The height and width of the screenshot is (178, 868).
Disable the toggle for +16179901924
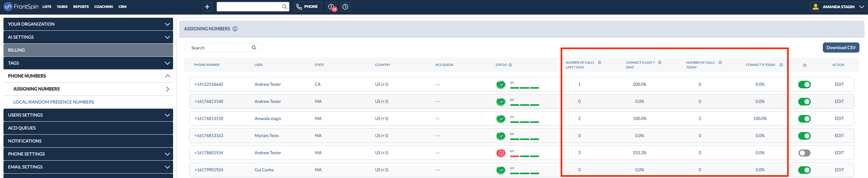(x=804, y=170)
